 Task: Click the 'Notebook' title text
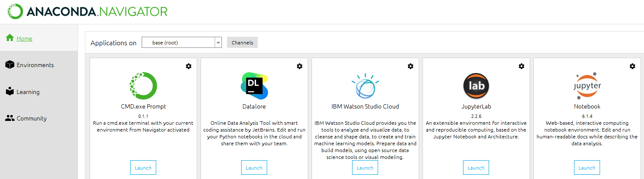point(587,106)
